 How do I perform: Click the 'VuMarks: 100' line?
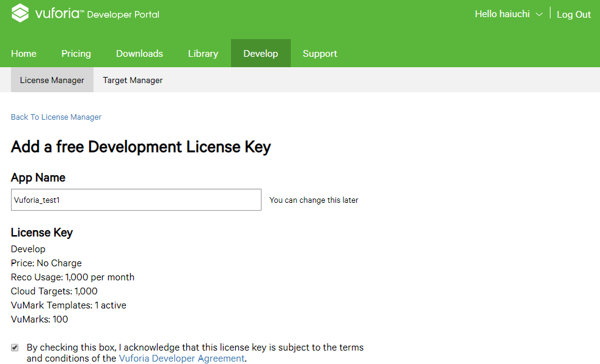(x=40, y=319)
